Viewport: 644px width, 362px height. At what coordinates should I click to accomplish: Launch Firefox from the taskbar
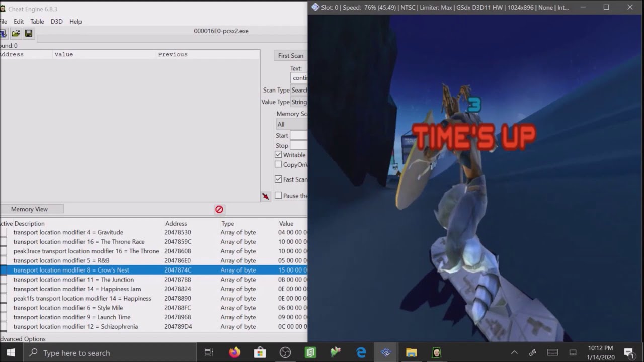point(234,353)
